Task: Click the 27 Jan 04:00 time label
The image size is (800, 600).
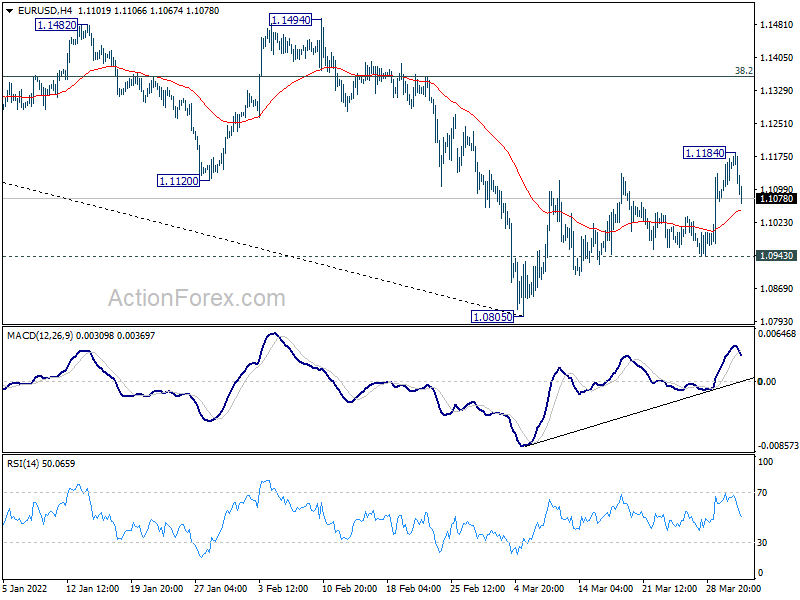Action: click(220, 589)
